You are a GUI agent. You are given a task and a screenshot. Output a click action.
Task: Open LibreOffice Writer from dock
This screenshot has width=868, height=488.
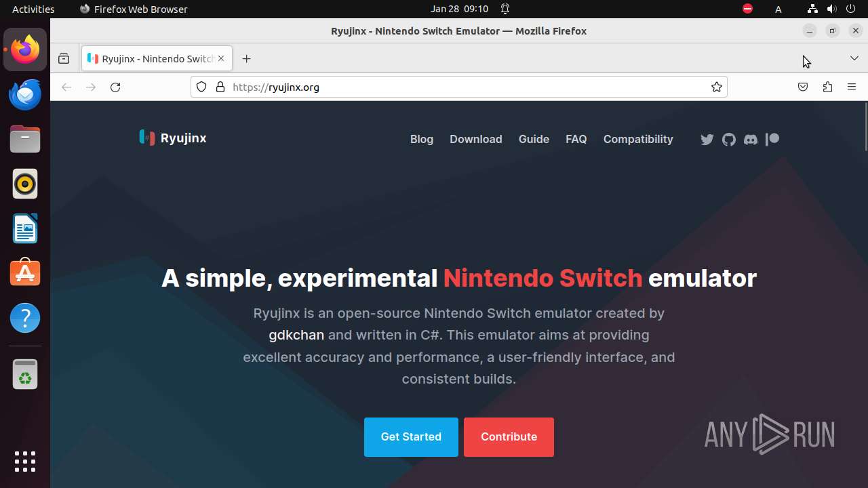25,228
